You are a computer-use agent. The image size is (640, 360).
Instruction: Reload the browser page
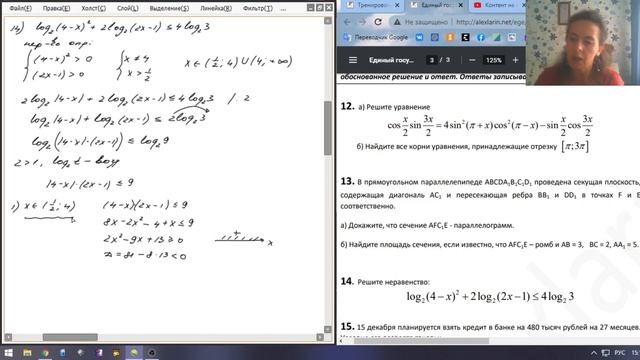point(378,22)
